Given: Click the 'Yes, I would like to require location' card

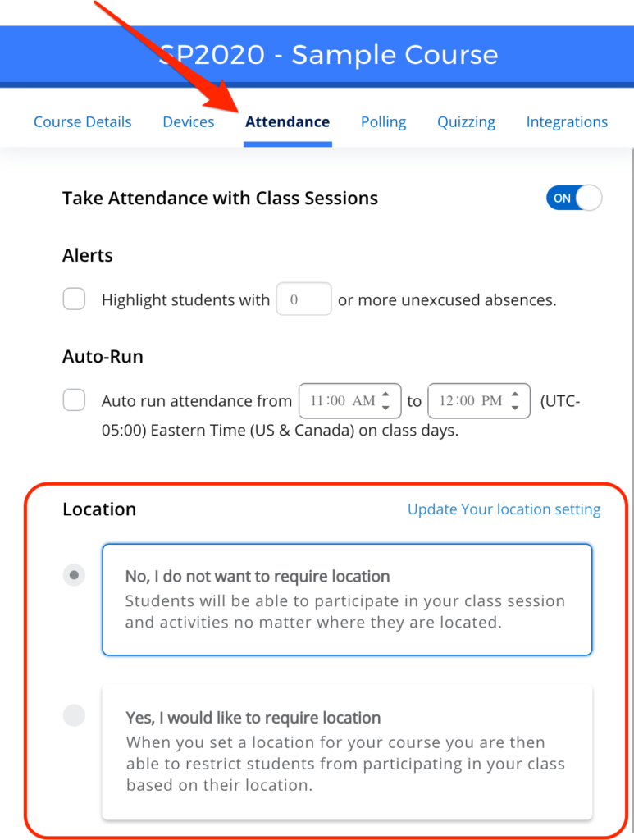Looking at the screenshot, I should tap(346, 751).
